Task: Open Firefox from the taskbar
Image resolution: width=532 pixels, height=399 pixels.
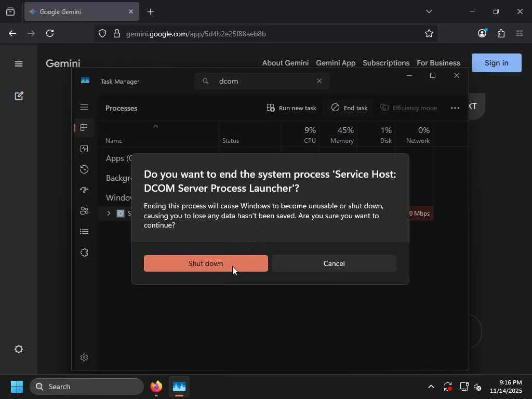Action: tap(156, 387)
